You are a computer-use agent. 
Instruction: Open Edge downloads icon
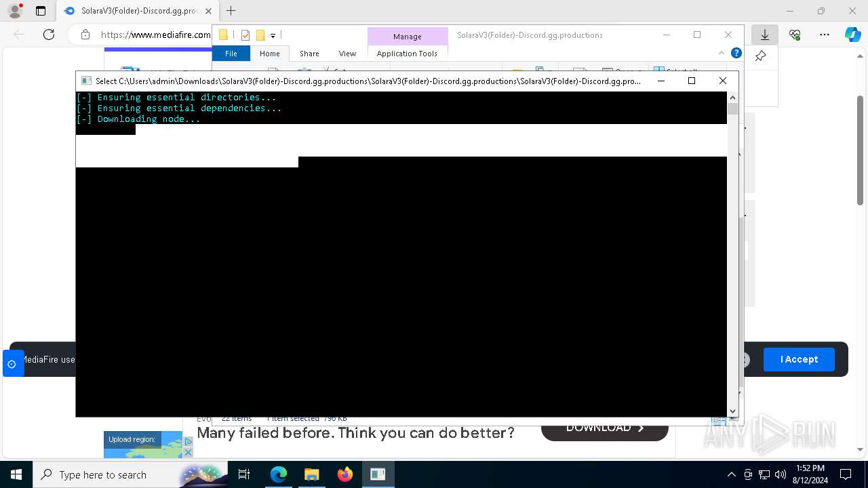pos(765,35)
